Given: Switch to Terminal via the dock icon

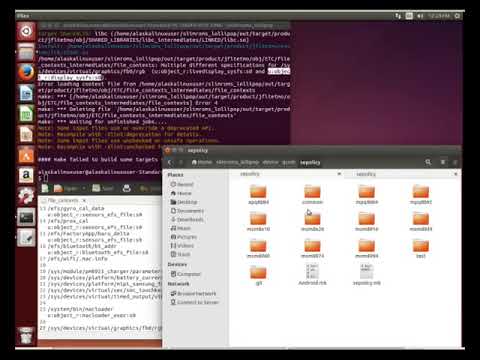Looking at the screenshot, I should [x=26, y=217].
